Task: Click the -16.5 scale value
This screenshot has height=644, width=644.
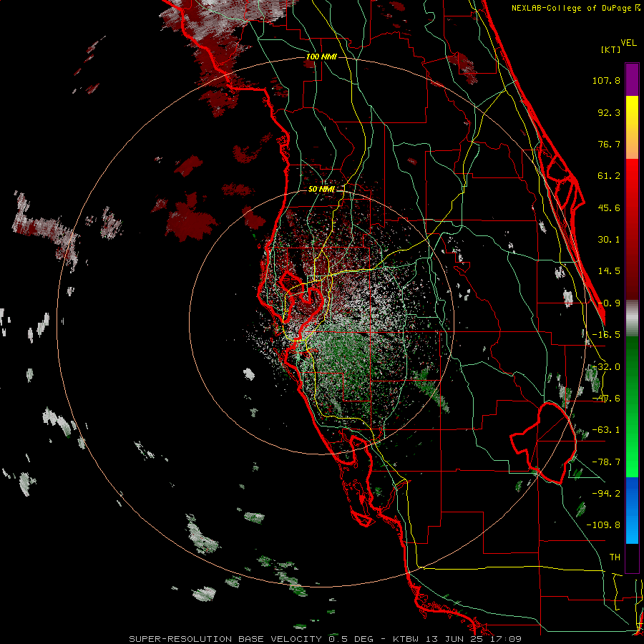Action: point(606,335)
